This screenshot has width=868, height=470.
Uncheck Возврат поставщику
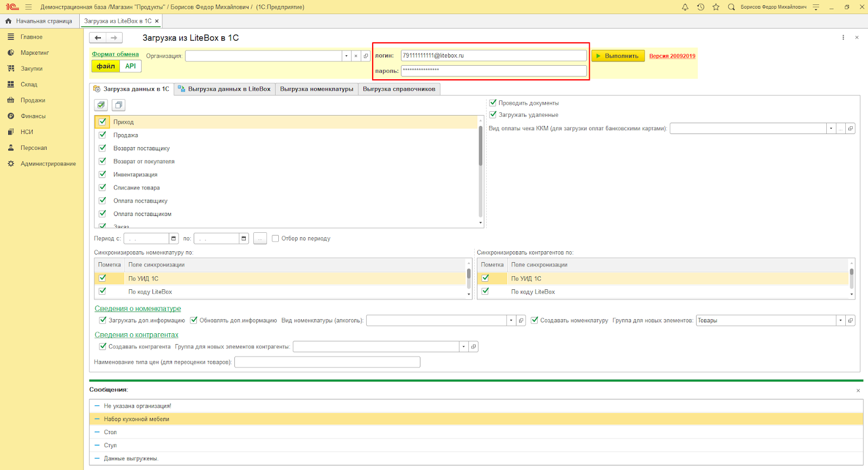point(103,148)
